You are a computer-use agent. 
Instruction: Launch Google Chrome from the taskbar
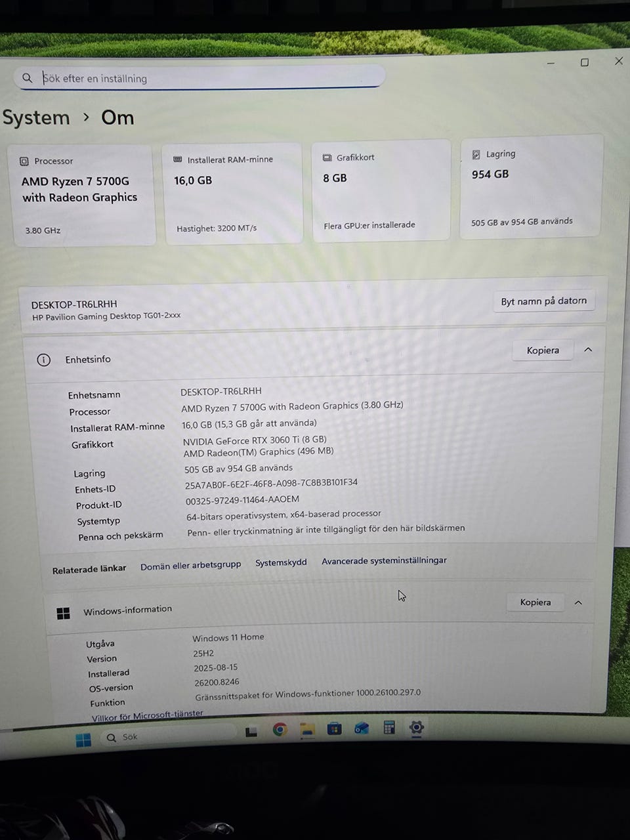click(280, 730)
